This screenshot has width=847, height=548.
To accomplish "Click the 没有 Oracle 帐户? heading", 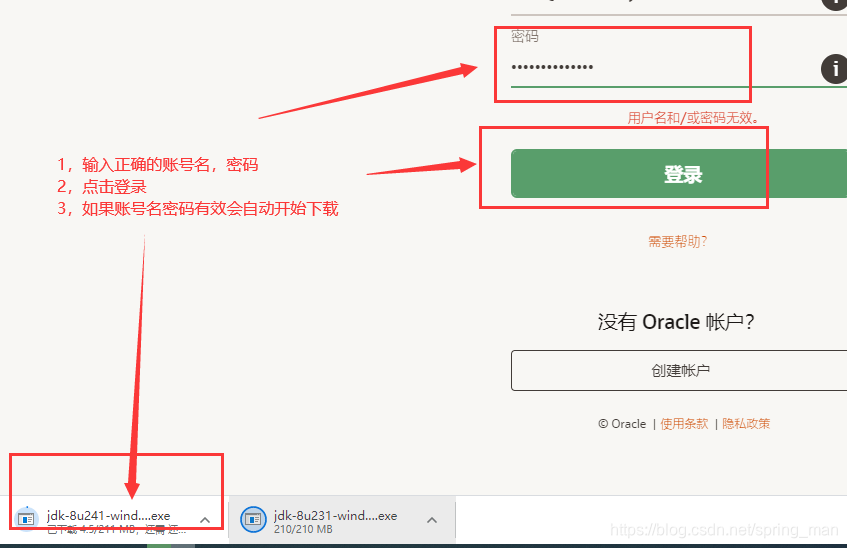I will (x=676, y=322).
